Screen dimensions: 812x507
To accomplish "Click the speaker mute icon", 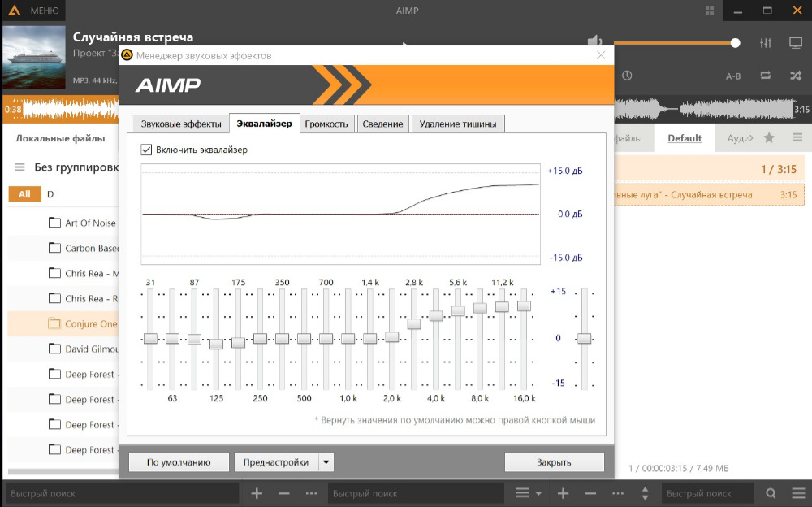I will click(x=594, y=41).
